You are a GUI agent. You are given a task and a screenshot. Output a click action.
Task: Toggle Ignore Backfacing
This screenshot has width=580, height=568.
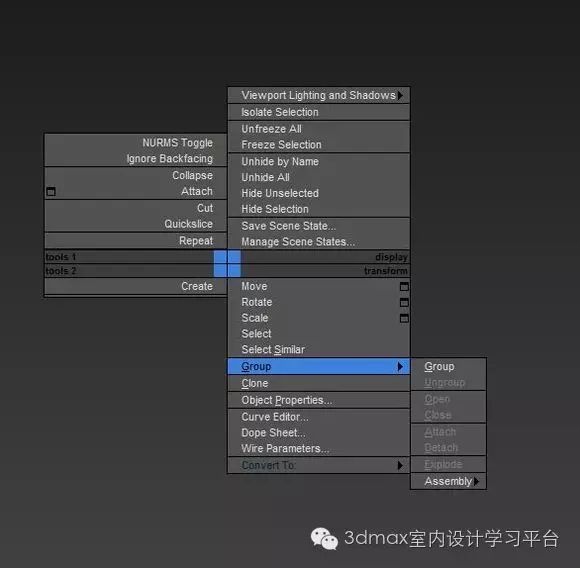click(135, 159)
